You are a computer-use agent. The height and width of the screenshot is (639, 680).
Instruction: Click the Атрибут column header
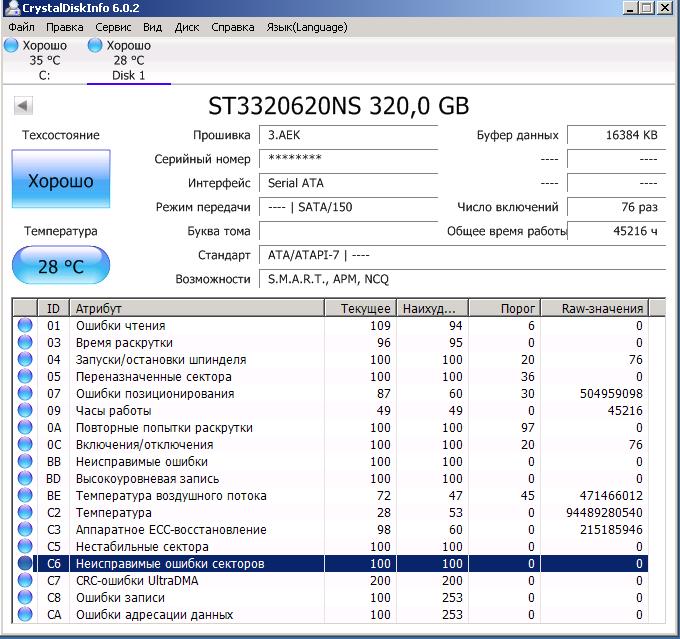click(197, 308)
